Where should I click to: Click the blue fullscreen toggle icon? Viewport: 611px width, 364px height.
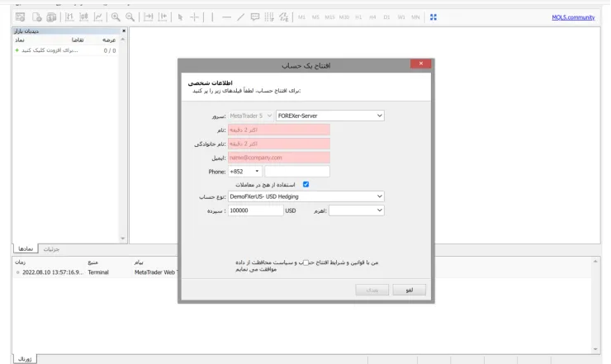click(433, 17)
